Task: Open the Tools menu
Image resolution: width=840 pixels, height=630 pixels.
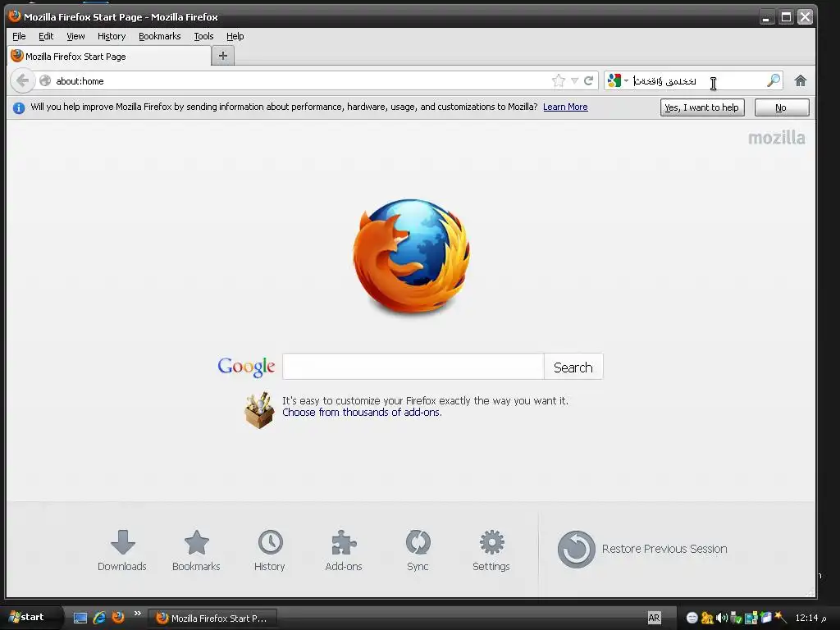Action: tap(203, 36)
